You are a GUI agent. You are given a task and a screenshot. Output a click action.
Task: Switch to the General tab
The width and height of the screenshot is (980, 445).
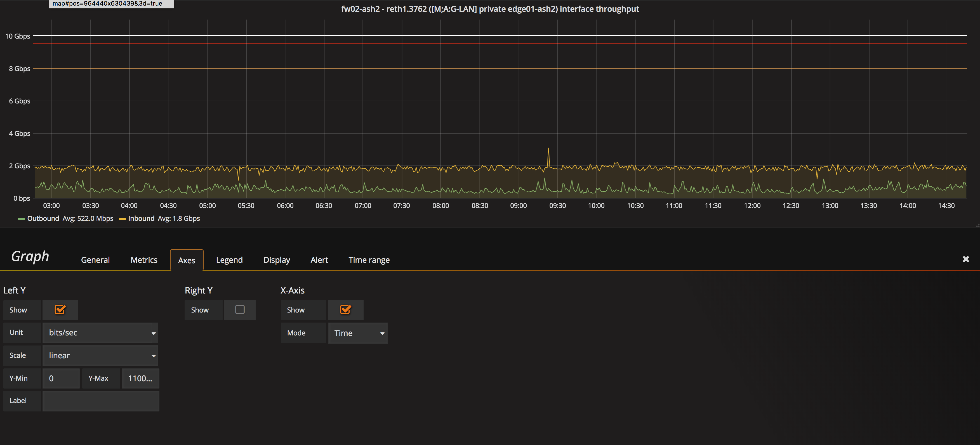(x=95, y=260)
